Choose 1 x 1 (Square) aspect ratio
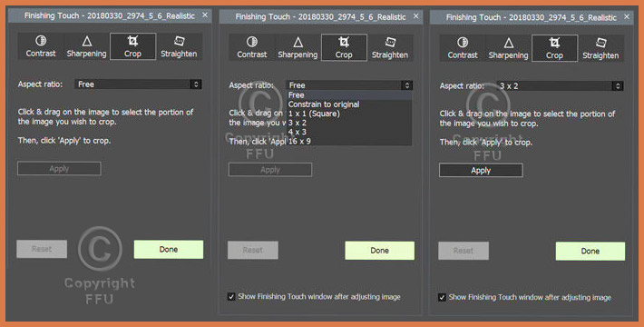644x327 pixels. pyautogui.click(x=349, y=114)
